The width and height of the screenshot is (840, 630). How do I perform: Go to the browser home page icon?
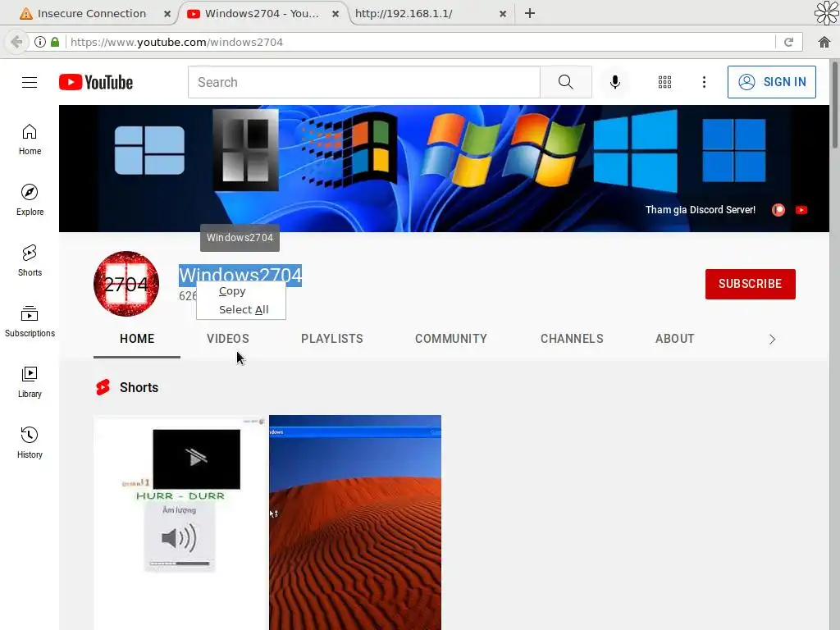(x=824, y=42)
